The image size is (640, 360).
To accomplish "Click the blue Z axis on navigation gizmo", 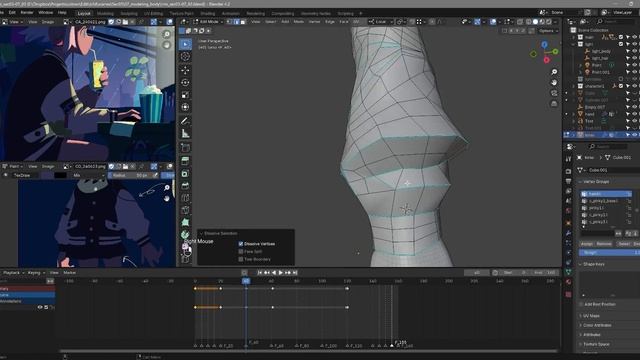I will [544, 44].
